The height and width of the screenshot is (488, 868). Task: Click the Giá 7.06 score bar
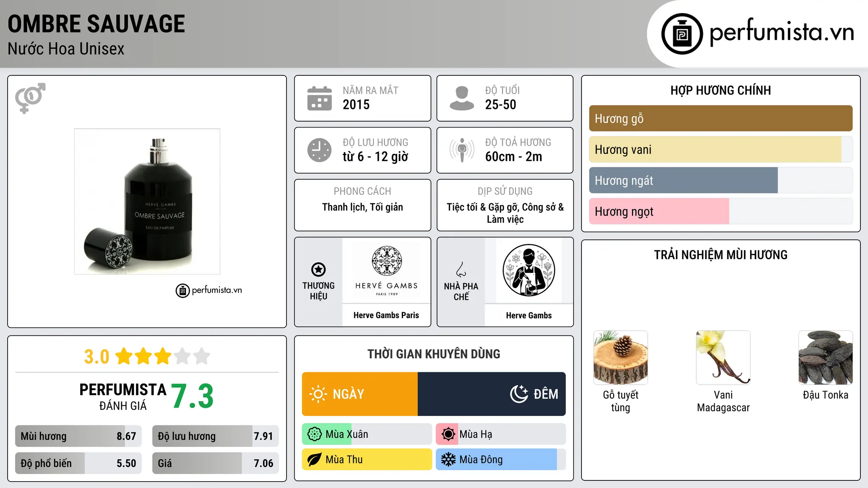[215, 463]
